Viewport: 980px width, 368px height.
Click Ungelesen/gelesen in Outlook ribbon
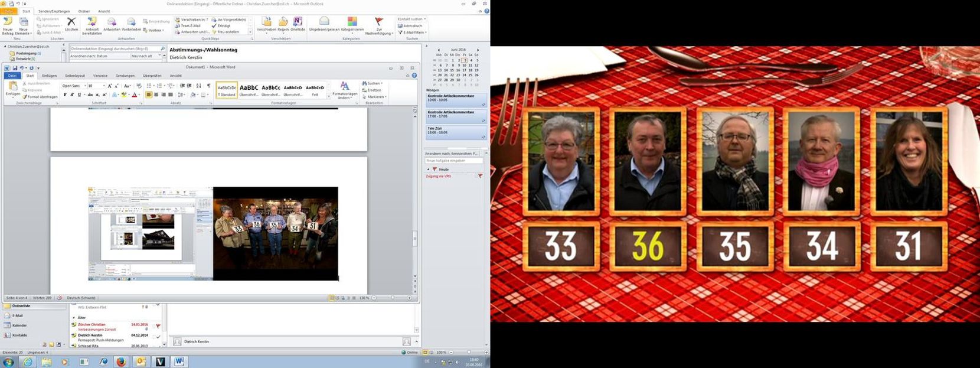coord(324,24)
